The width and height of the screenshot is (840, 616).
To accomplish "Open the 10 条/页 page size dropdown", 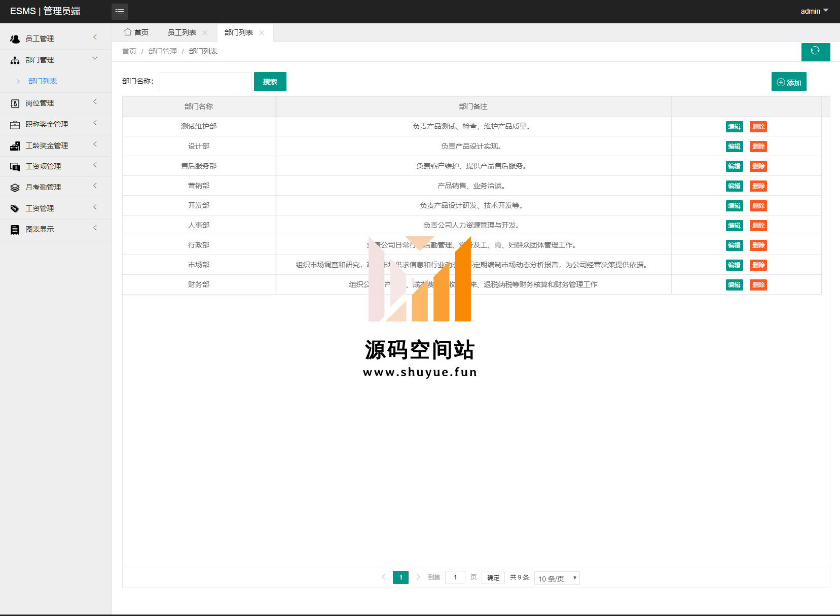I will coord(557,578).
